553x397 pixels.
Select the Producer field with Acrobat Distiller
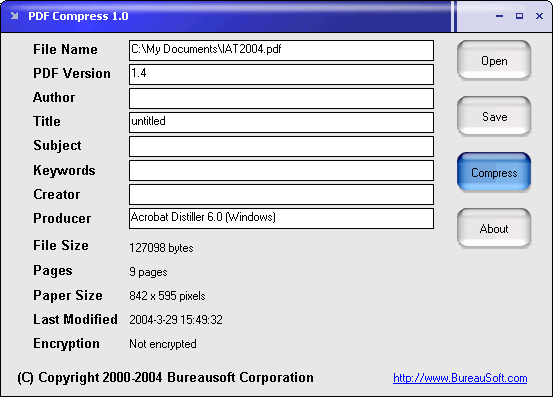click(281, 218)
